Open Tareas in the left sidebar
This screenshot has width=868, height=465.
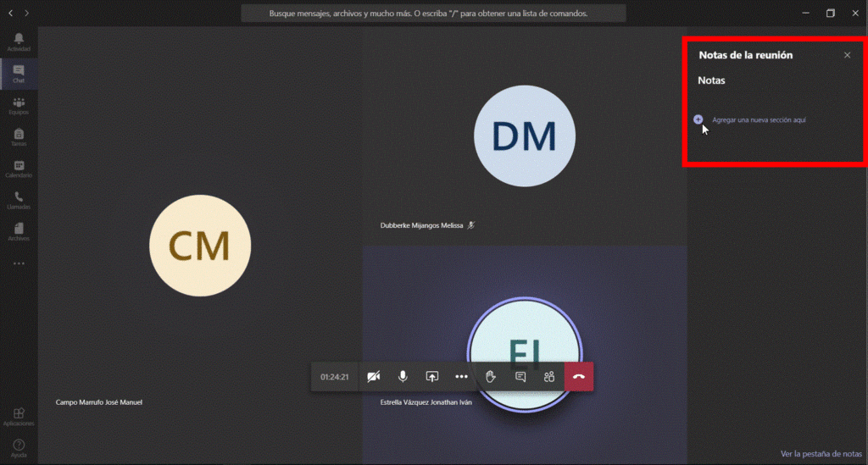click(x=19, y=137)
